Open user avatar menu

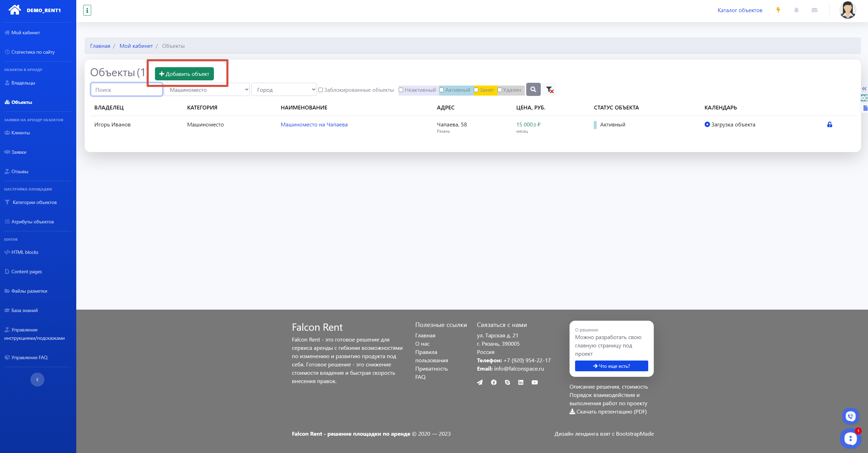click(848, 10)
